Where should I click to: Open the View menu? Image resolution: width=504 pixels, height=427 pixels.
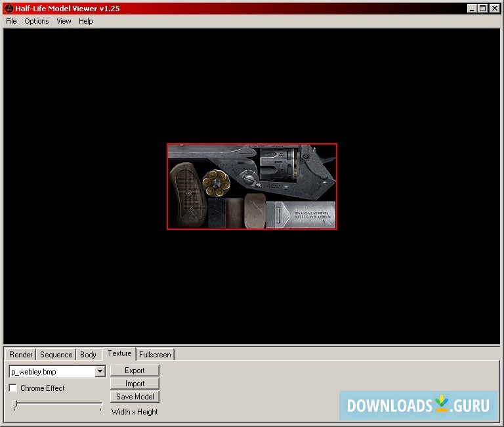point(64,21)
